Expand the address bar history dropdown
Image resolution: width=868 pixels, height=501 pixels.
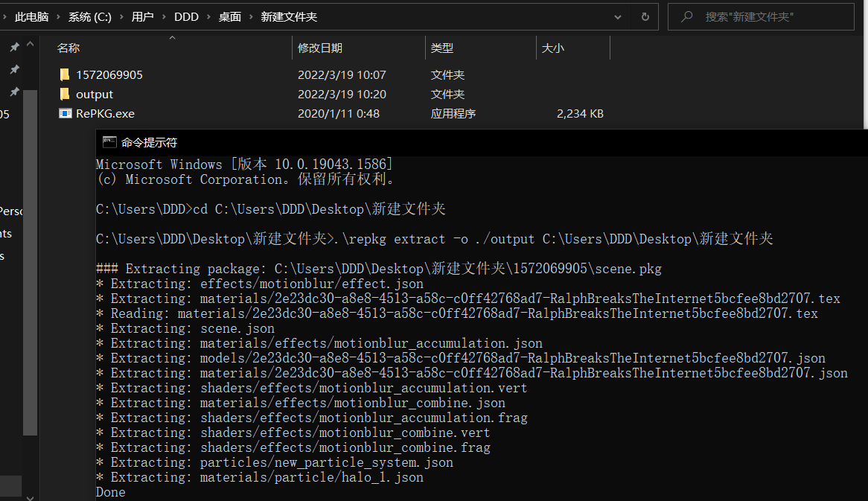click(x=618, y=17)
